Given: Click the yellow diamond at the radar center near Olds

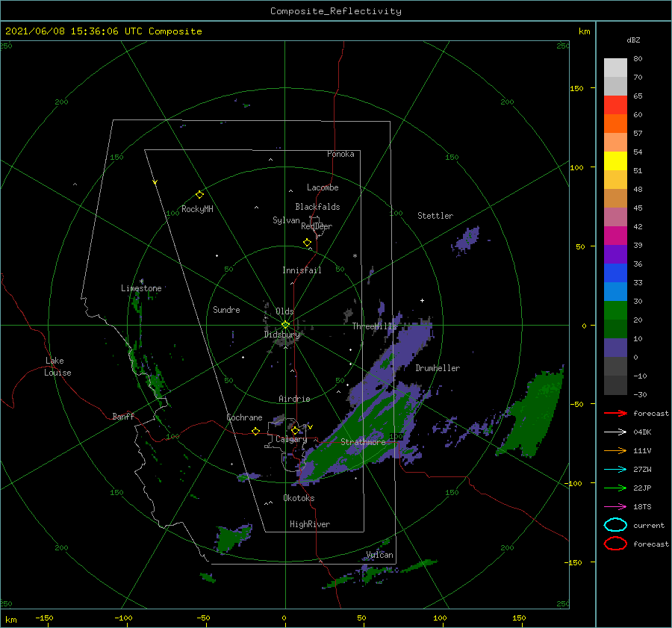Looking at the screenshot, I should click(285, 325).
